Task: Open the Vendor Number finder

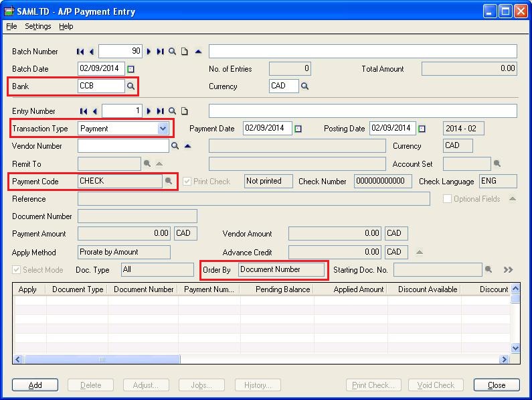Action: coord(175,146)
